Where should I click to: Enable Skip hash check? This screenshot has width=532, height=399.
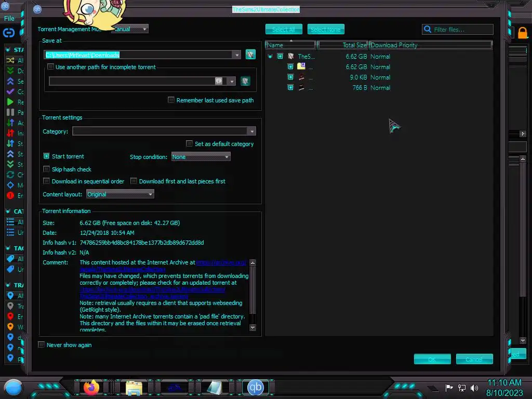click(x=46, y=169)
